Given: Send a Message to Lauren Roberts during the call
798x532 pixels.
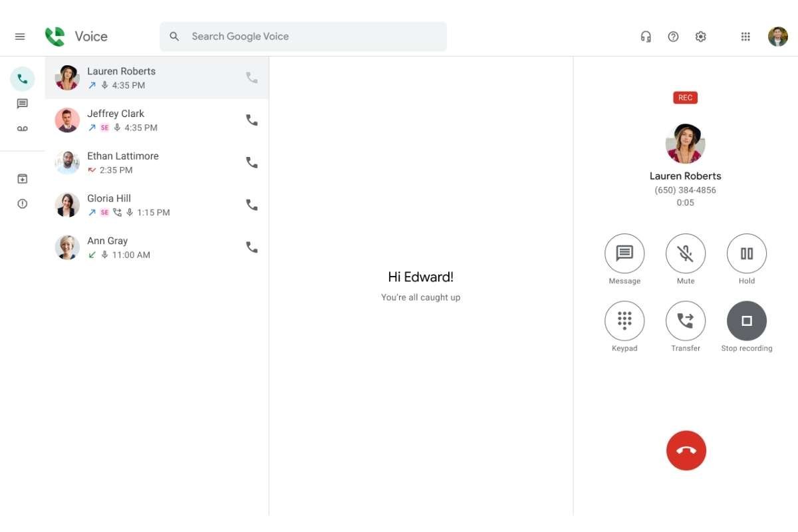Looking at the screenshot, I should [x=624, y=253].
